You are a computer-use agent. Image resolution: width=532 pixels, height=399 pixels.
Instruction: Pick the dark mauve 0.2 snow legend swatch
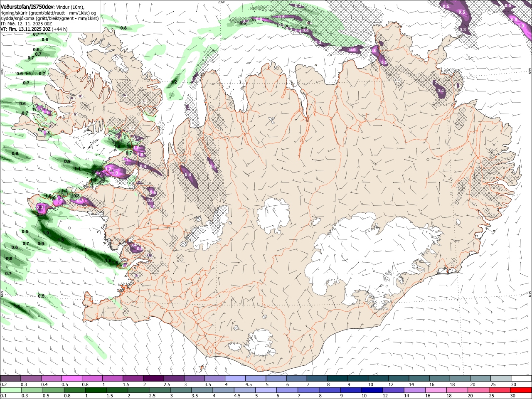pos(10,379)
